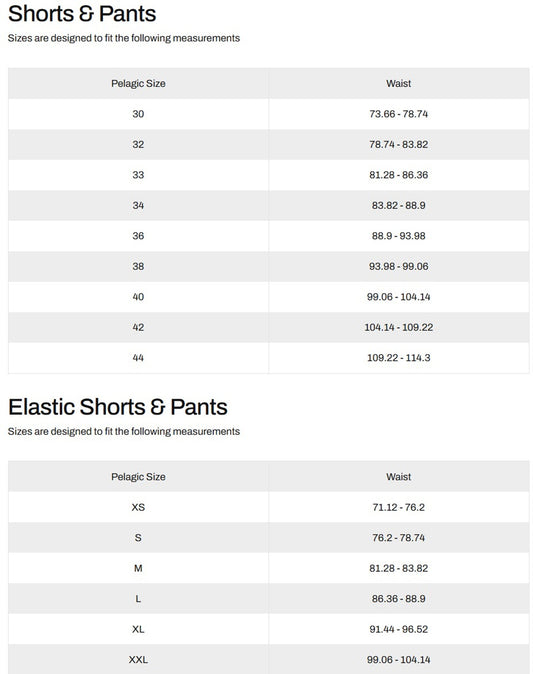The image size is (533, 674).
Task: Select the XS size cell
Action: 138,507
